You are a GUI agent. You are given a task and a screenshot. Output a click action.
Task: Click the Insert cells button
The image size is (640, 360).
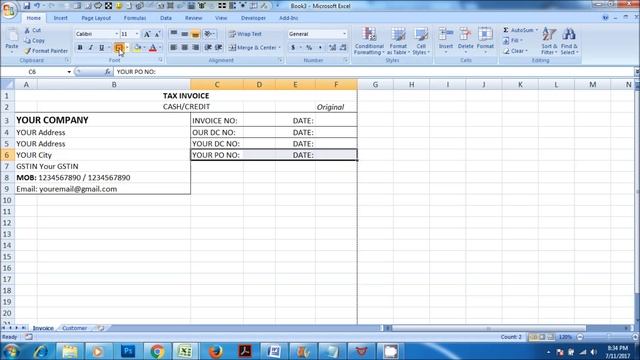point(446,41)
